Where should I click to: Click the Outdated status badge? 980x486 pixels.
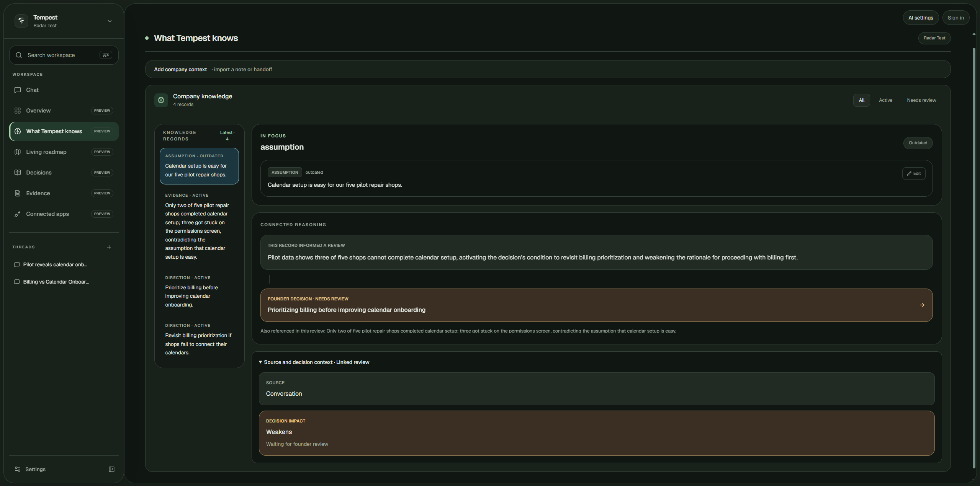coord(918,143)
